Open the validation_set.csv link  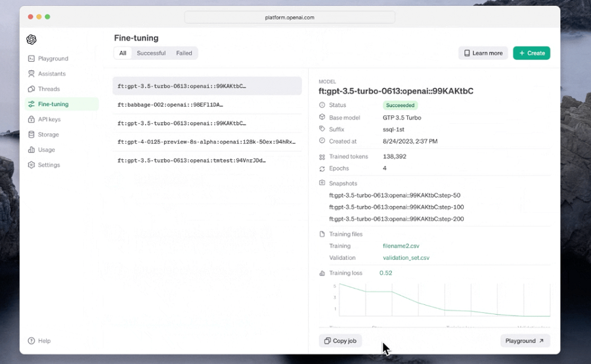click(x=406, y=258)
